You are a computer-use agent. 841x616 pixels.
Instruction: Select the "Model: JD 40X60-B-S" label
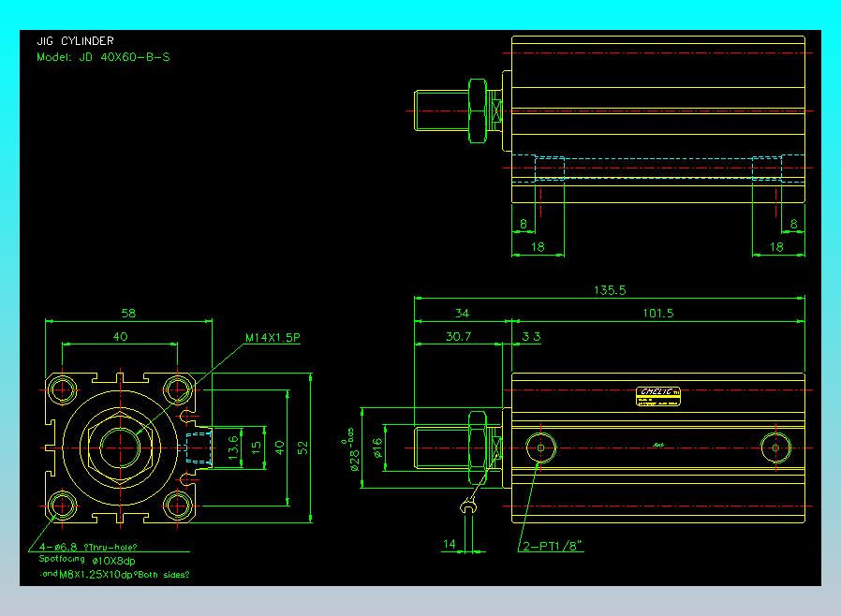click(x=104, y=57)
